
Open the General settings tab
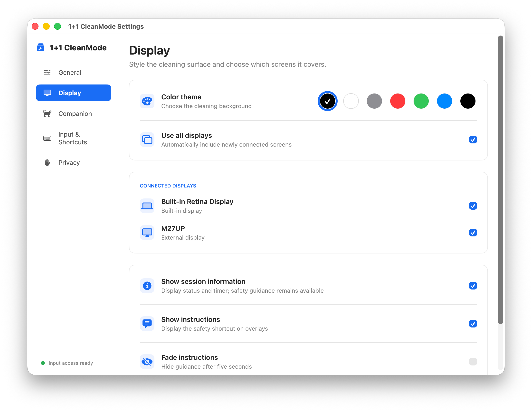pos(74,72)
